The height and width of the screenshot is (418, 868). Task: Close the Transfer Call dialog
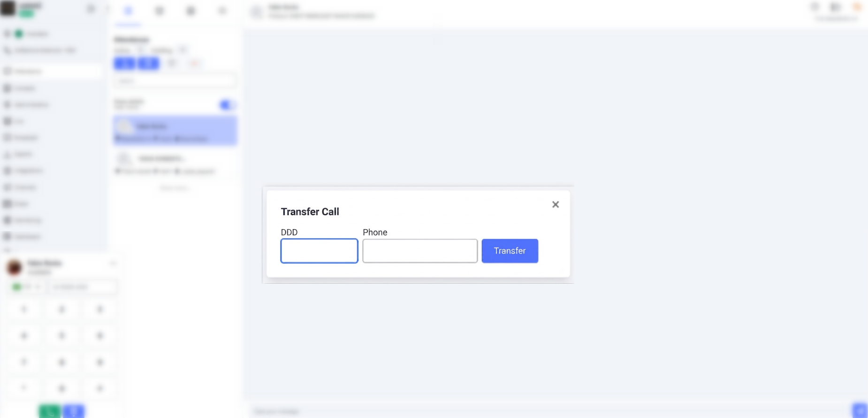556,204
